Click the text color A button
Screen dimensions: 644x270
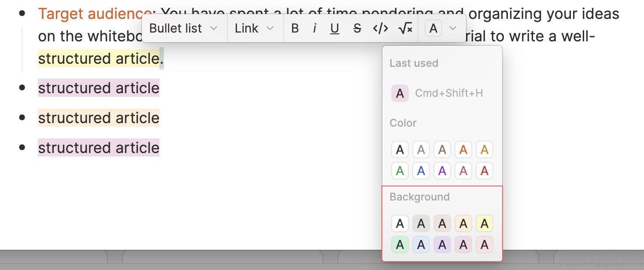point(433,29)
